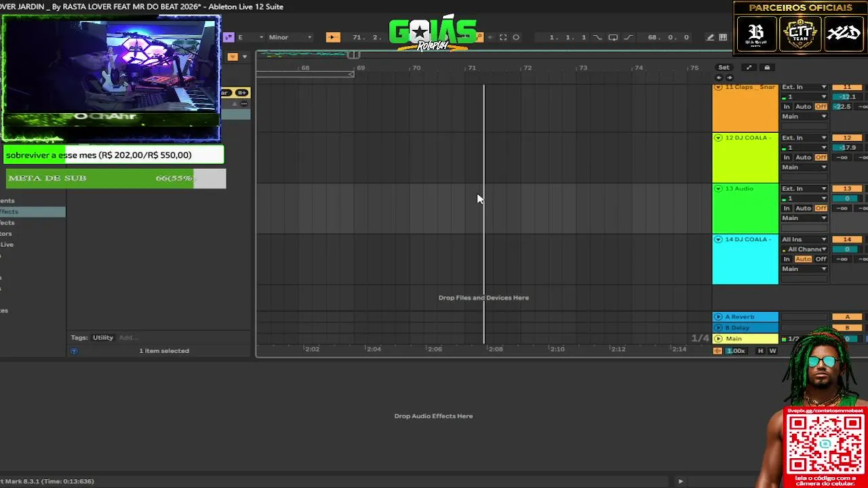Toggle the scale mode icon beside key E
868x488 pixels.
point(229,37)
